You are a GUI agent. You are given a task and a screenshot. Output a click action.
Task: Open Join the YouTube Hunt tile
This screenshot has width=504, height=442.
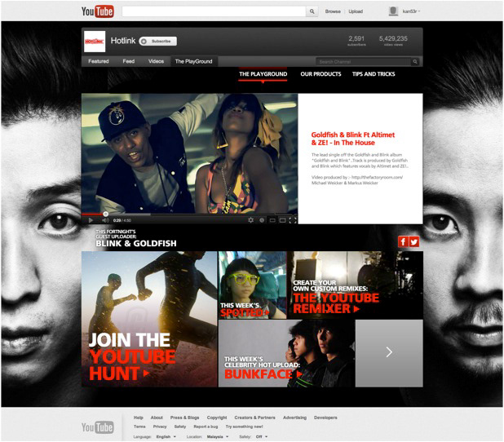coord(149,319)
